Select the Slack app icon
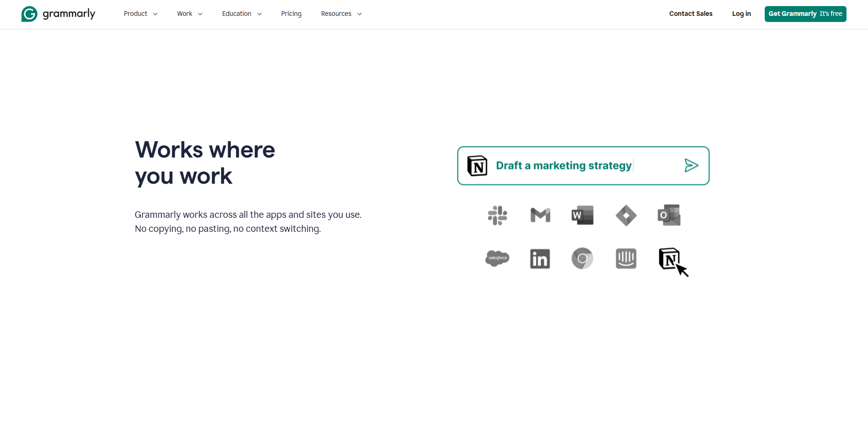The height and width of the screenshot is (431, 868). coord(497,215)
